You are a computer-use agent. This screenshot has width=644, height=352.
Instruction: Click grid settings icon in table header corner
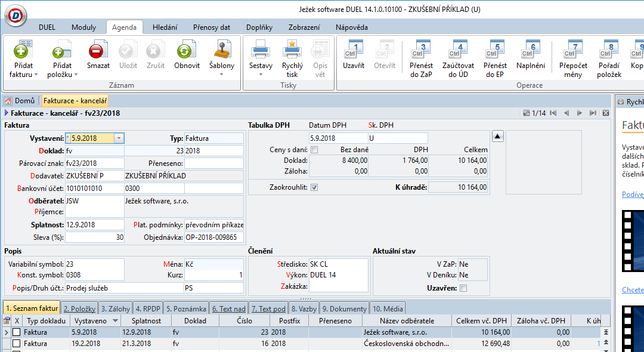click(x=6, y=321)
